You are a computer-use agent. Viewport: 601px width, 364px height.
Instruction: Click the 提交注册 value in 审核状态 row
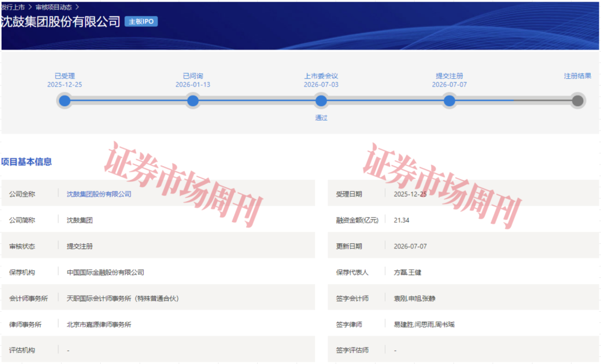[x=80, y=246]
